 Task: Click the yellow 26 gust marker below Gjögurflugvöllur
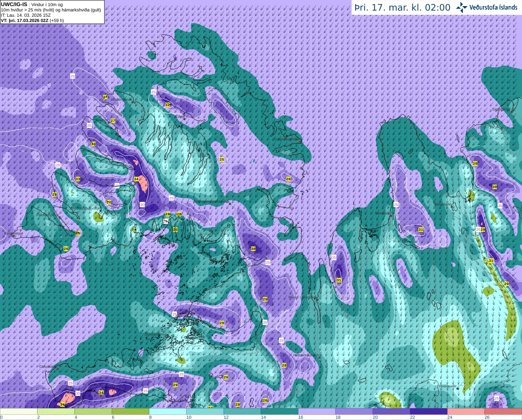pos(288,179)
